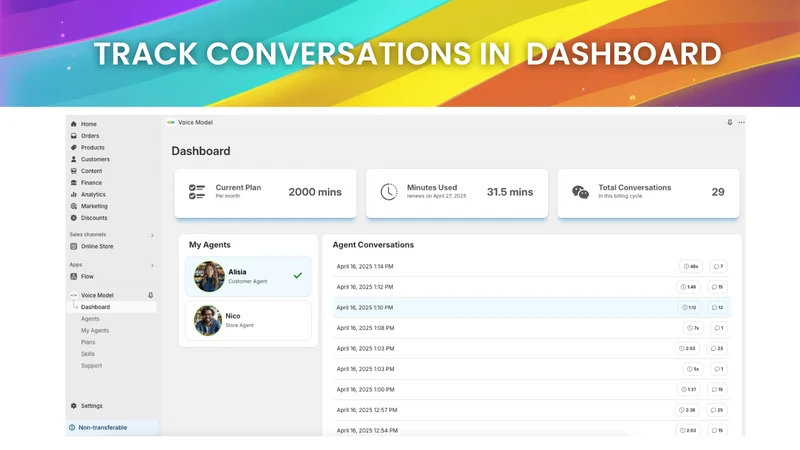Image resolution: width=800 pixels, height=450 pixels.
Task: Go to the Orders section
Action: point(90,136)
